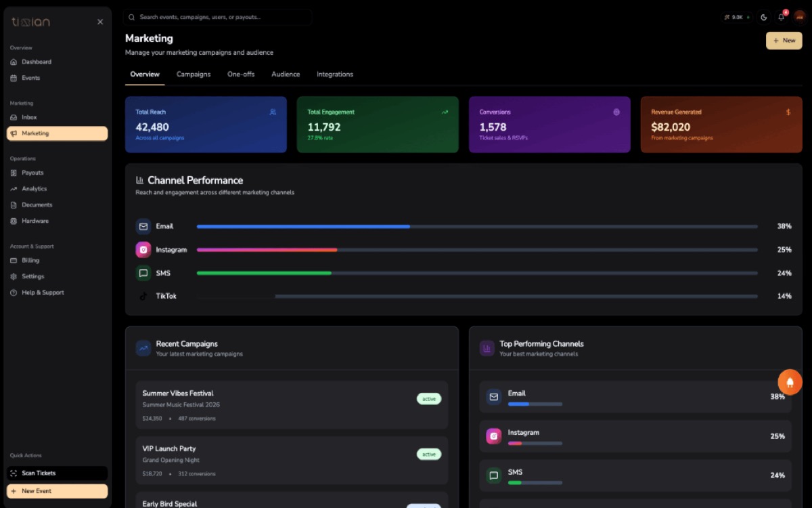Screen dimensions: 812x508
Task: Open the Inbox from the sidebar
Action: tap(30, 117)
